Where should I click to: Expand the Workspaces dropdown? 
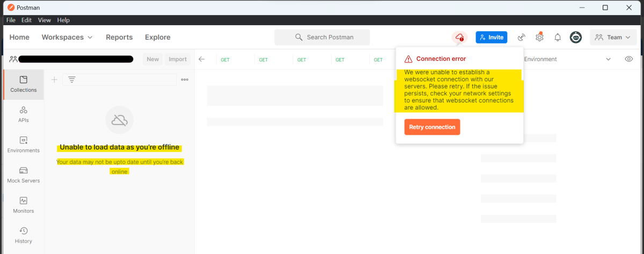click(67, 37)
